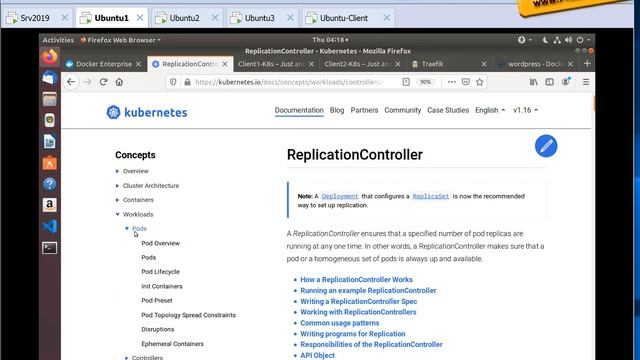
Task: Open How a ReplicationController Works link
Action: [x=356, y=280]
